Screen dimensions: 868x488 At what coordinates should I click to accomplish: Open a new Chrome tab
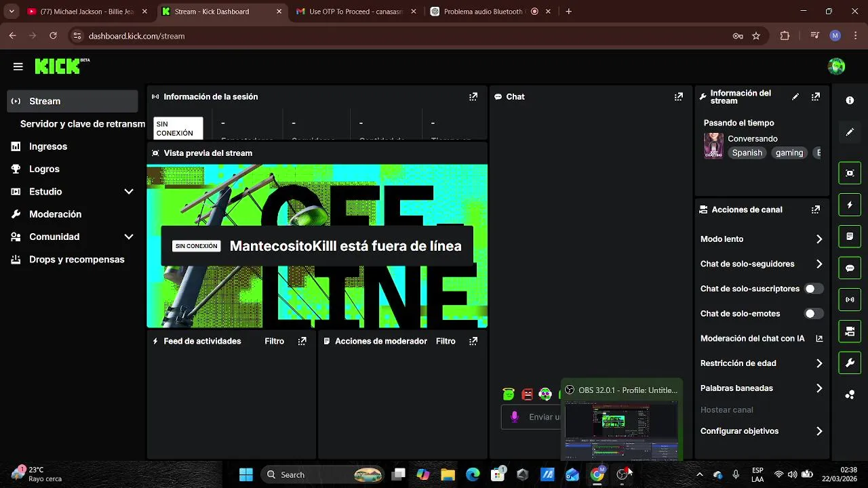568,12
